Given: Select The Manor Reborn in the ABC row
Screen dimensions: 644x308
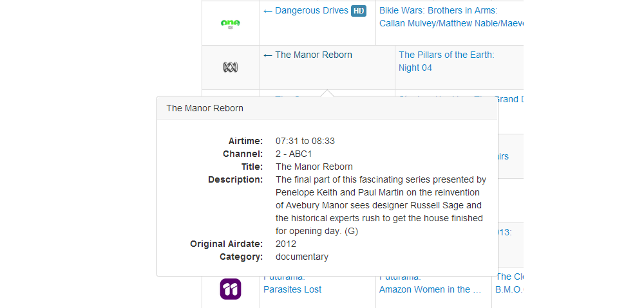Looking at the screenshot, I should [314, 55].
